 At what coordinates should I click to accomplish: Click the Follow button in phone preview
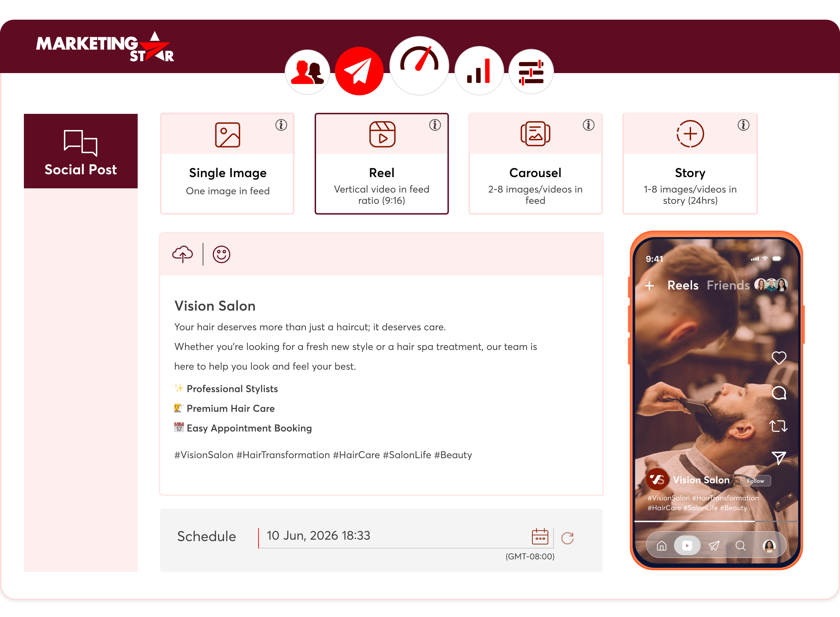click(756, 481)
